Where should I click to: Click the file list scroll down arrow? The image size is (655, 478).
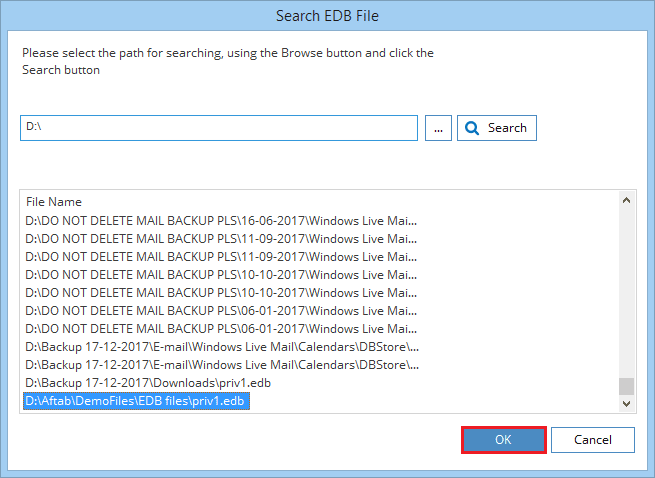[x=627, y=403]
